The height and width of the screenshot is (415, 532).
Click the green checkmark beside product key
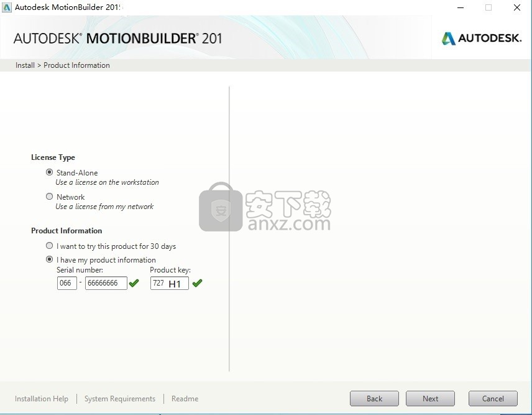[197, 282]
